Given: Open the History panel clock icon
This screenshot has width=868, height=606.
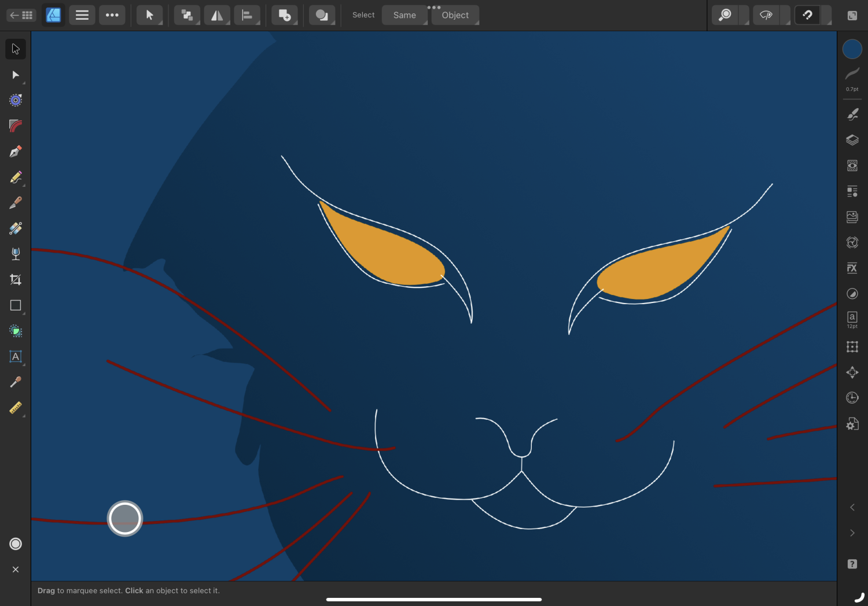Looking at the screenshot, I should 852,398.
